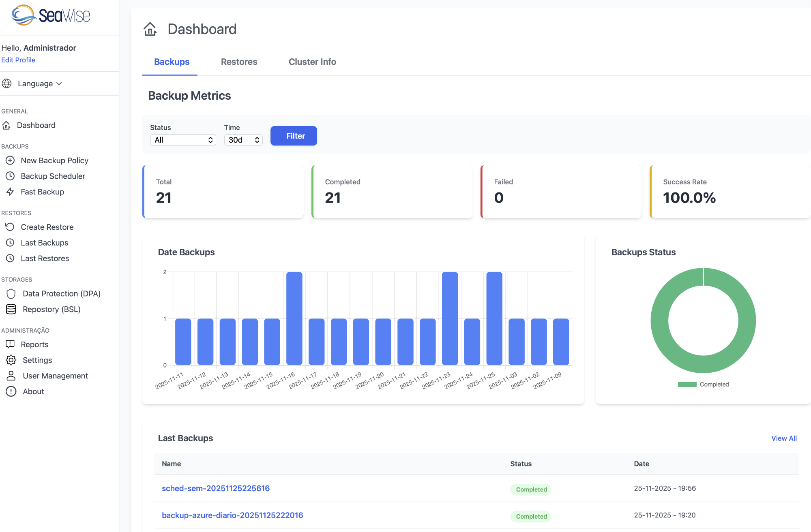Click the Reports chat bubble icon
811x532 pixels.
pyautogui.click(x=10, y=344)
